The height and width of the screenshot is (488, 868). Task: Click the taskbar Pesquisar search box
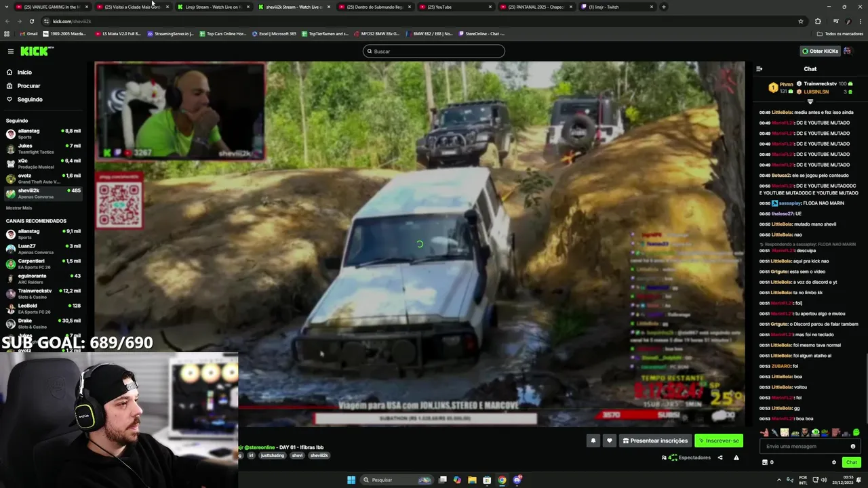point(397,480)
